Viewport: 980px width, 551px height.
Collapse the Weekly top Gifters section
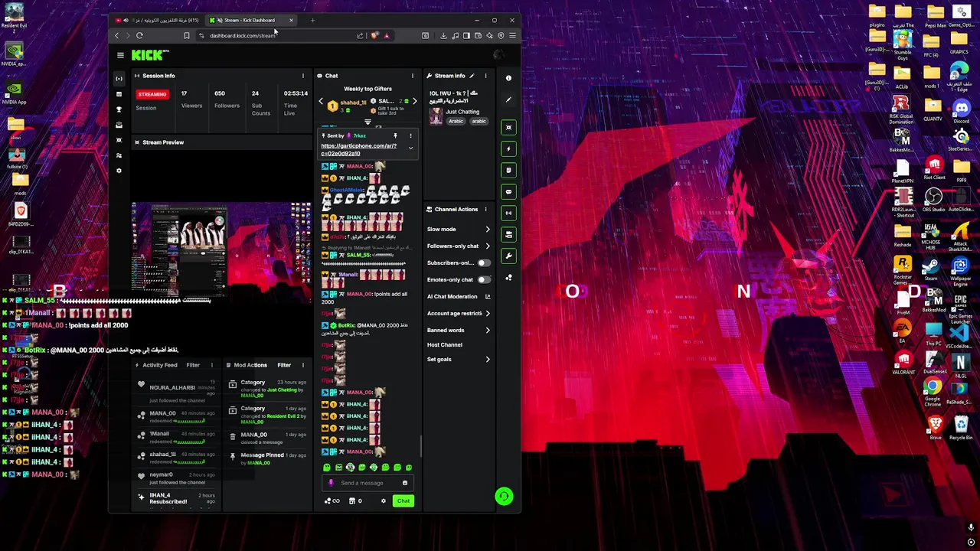point(367,122)
